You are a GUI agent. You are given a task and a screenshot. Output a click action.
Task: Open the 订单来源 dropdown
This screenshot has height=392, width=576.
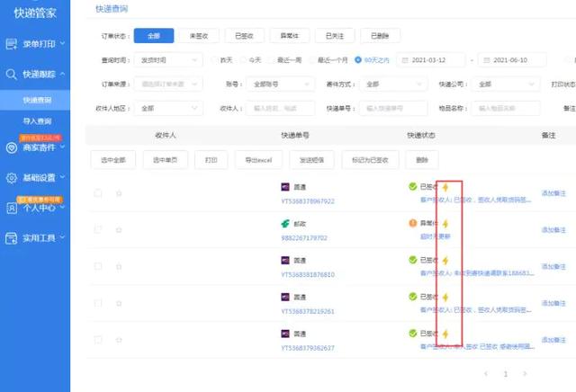168,85
